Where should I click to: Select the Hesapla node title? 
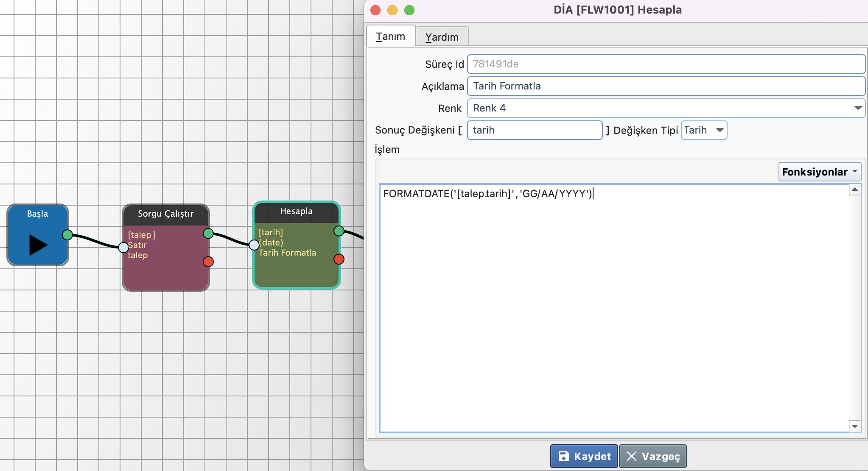296,212
